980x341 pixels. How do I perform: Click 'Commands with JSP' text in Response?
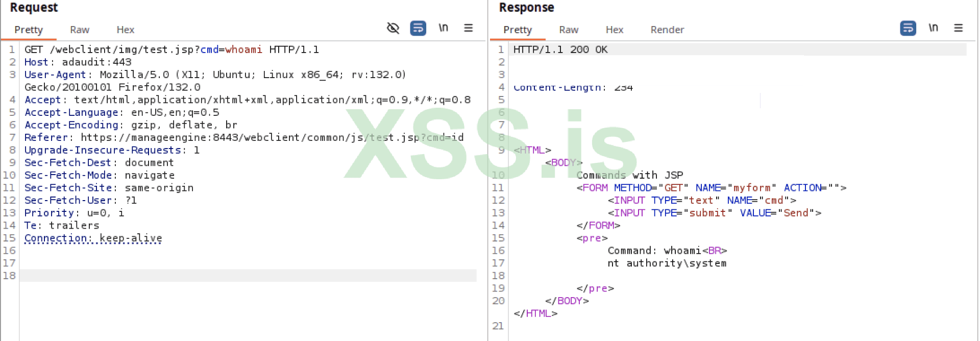click(x=629, y=175)
